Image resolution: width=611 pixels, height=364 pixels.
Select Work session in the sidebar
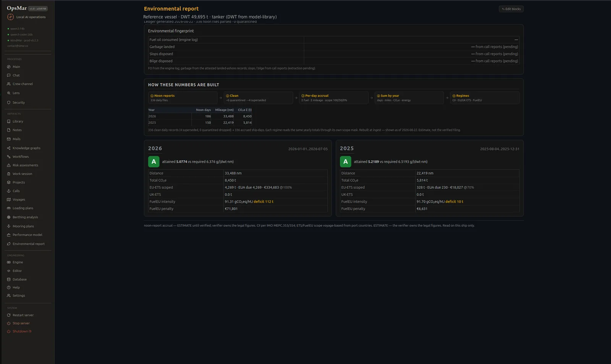pos(23,174)
